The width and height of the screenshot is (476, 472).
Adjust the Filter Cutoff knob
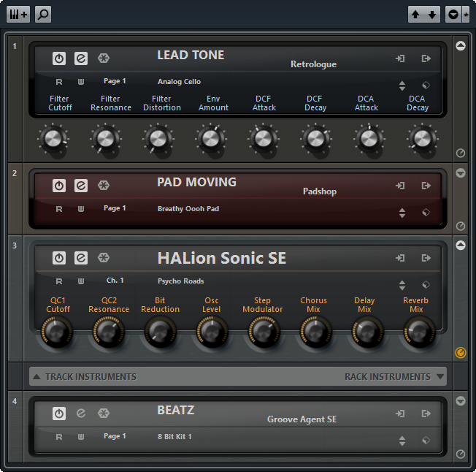tap(53, 139)
